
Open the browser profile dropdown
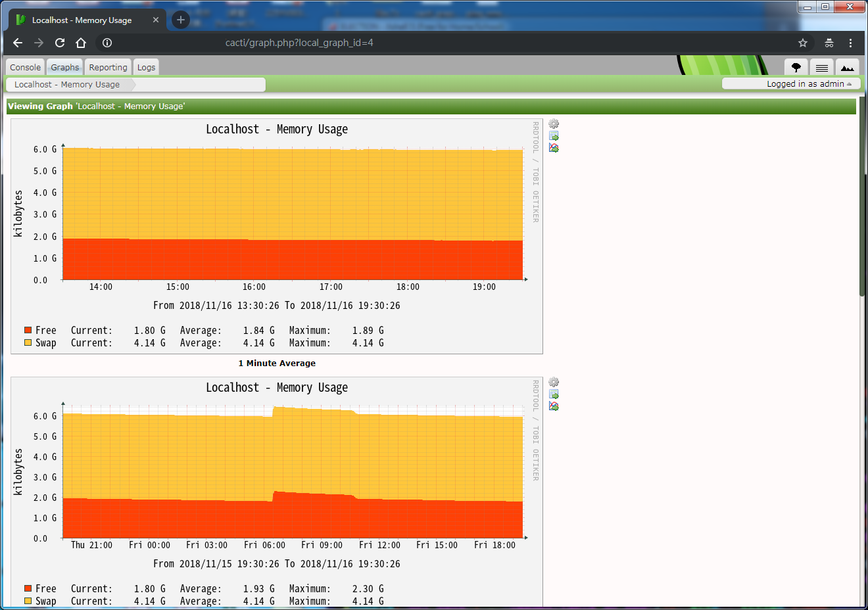[x=829, y=43]
